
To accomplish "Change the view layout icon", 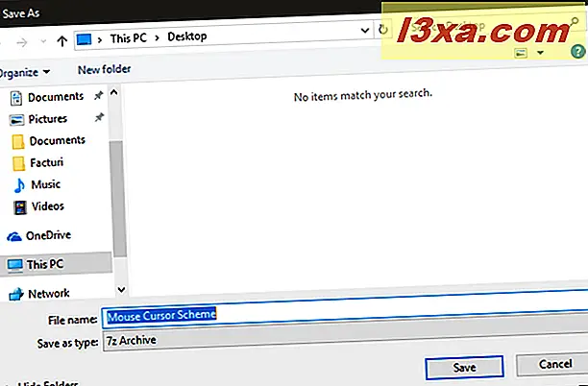I will pos(521,53).
